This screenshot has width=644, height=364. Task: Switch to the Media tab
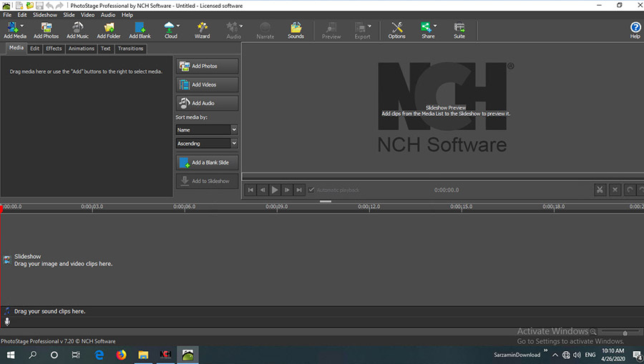coord(16,48)
